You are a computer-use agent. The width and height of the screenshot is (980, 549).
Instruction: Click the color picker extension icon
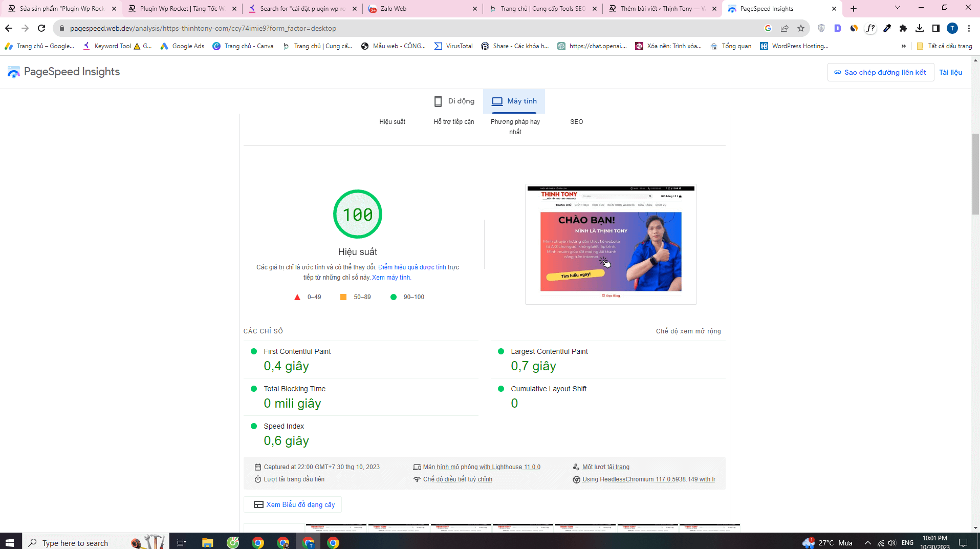tap(887, 28)
